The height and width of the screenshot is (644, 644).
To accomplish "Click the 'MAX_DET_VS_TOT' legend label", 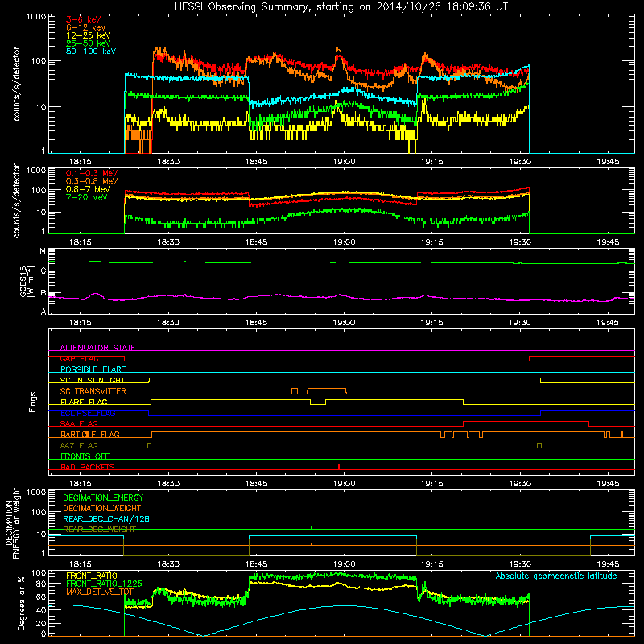I will (100, 592).
